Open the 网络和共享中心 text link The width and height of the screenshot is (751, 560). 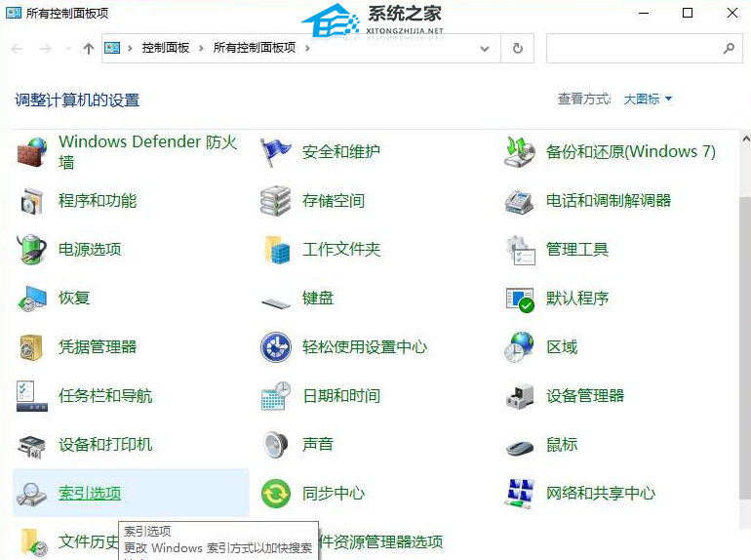pyautogui.click(x=601, y=494)
